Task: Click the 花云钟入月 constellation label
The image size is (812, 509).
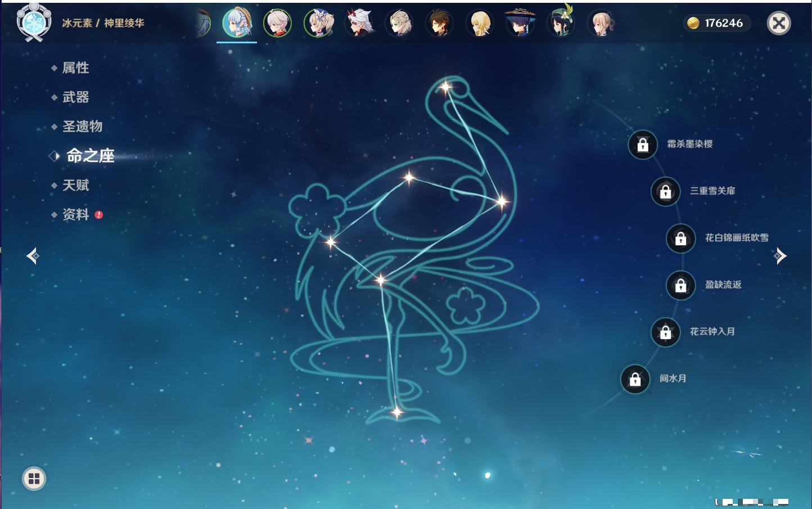Action: pyautogui.click(x=712, y=331)
